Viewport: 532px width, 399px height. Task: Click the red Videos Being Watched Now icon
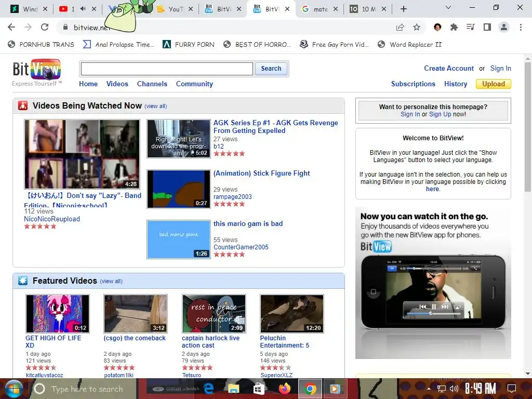point(23,105)
